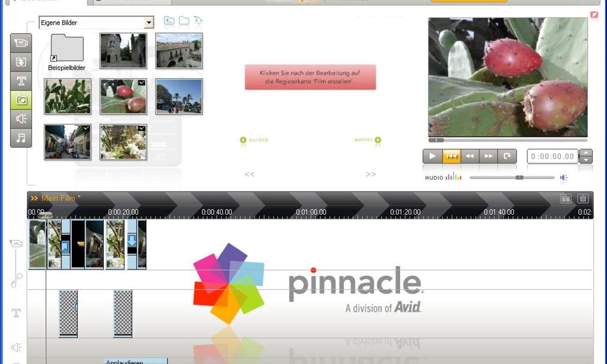Open the Eigene Bilder folder dropdown
607x364 pixels.
tap(149, 23)
